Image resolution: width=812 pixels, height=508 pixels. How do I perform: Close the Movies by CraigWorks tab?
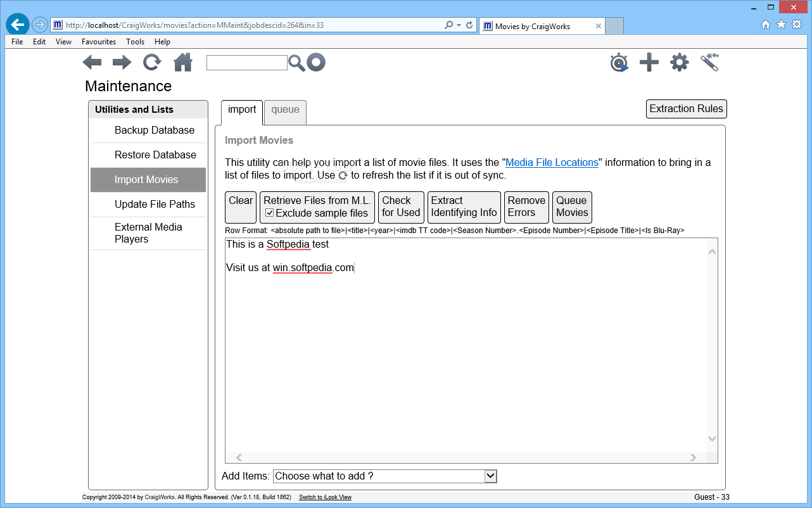[x=598, y=26]
